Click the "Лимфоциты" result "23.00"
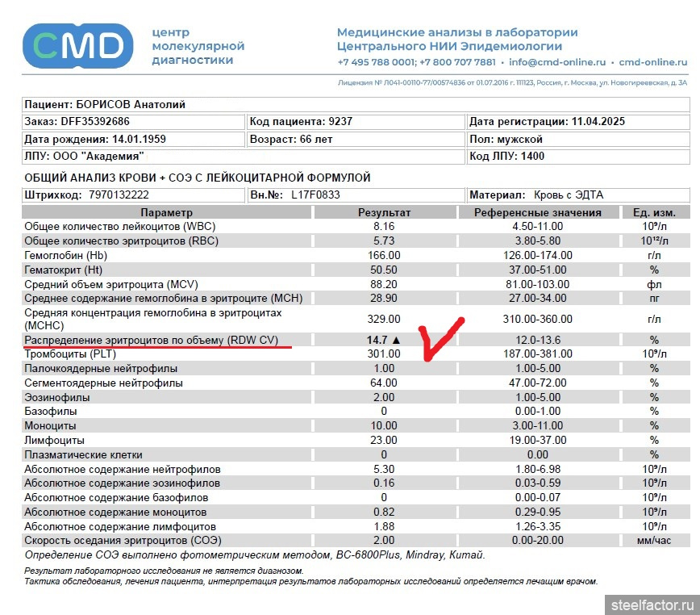 point(384,441)
